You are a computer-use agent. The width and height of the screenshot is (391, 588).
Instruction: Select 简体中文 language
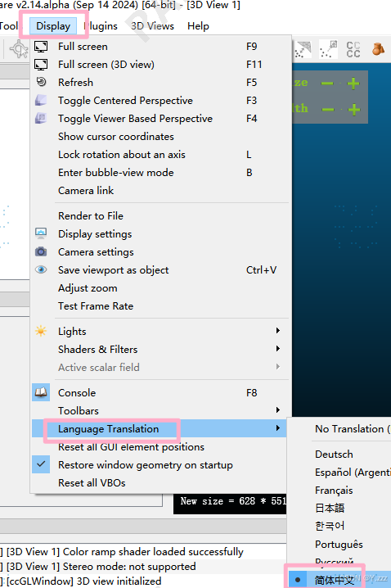click(x=340, y=580)
